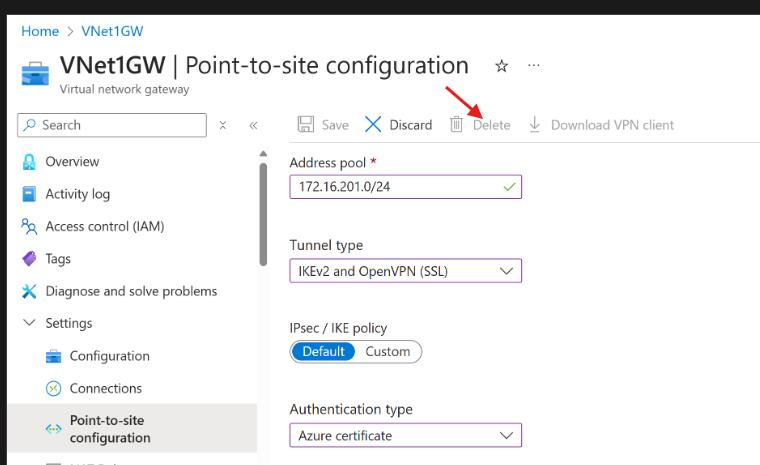Screen dimensions: 760x465
Task: Click the virtual network gateway briefcase icon
Action: (35, 73)
